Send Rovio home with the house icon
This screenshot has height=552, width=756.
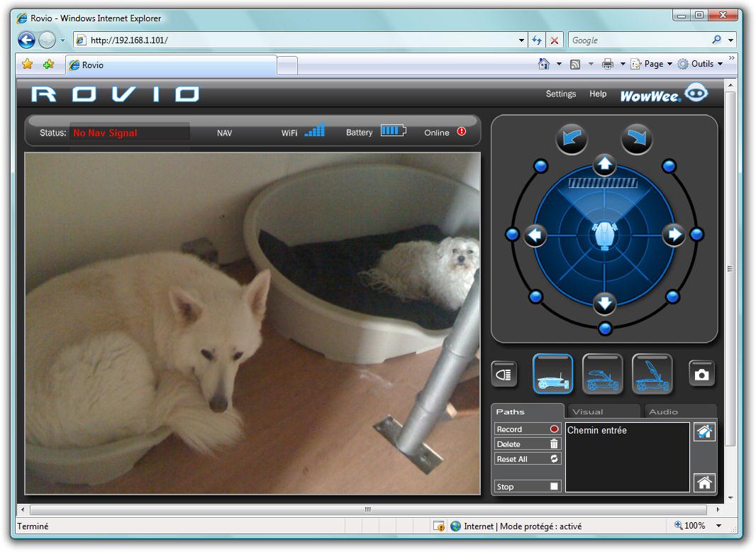click(704, 482)
